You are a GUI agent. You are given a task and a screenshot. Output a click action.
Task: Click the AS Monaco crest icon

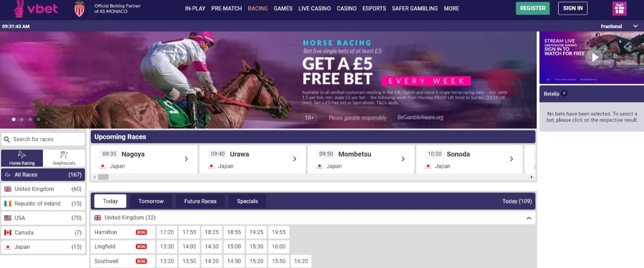[79, 9]
